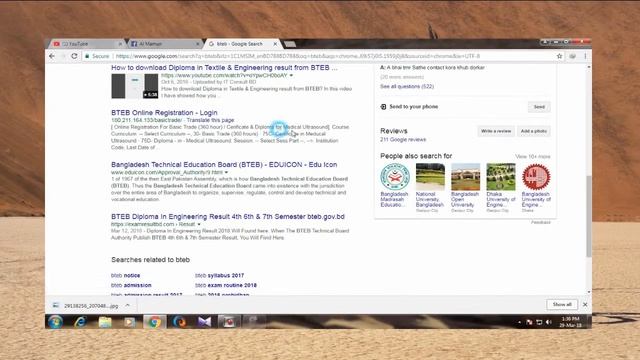Close the bteb - Google Search tab

coord(275,44)
